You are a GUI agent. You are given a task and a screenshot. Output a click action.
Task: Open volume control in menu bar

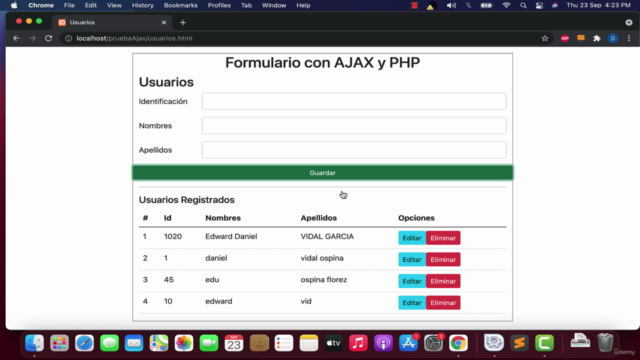[451, 5]
